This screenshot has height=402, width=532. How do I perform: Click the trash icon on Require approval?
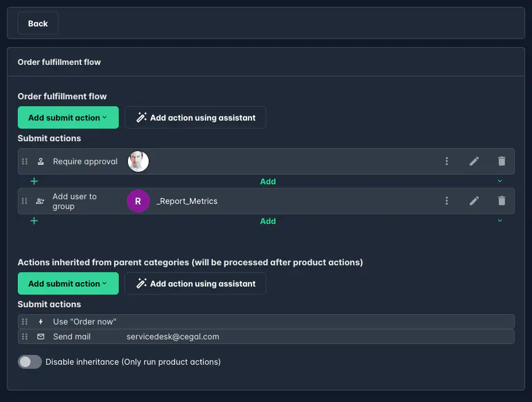502,161
